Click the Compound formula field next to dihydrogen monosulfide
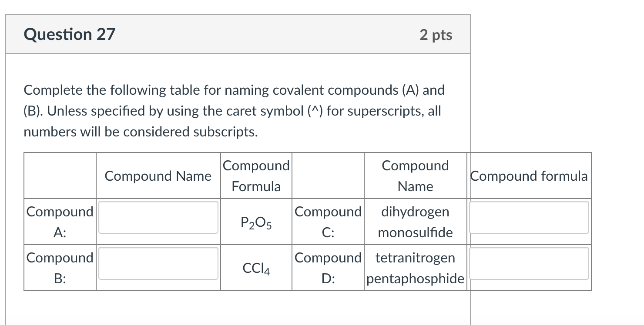644x325 pixels. [529, 218]
